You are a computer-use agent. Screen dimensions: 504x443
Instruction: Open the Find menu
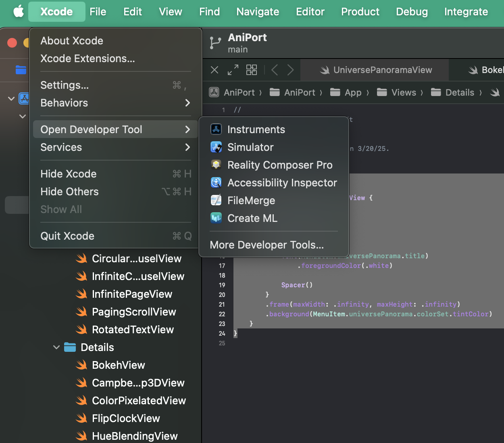coord(210,12)
